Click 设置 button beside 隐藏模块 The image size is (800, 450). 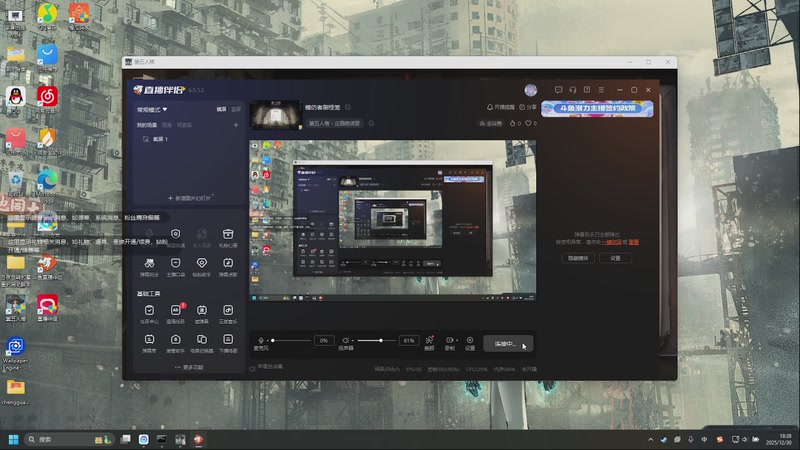[615, 258]
